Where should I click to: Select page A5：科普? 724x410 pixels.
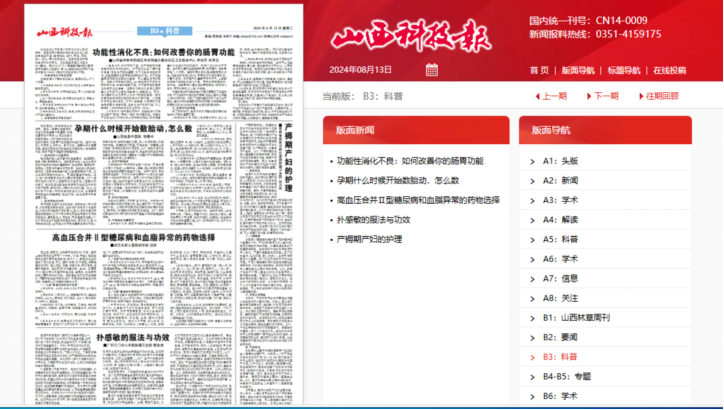(x=560, y=239)
